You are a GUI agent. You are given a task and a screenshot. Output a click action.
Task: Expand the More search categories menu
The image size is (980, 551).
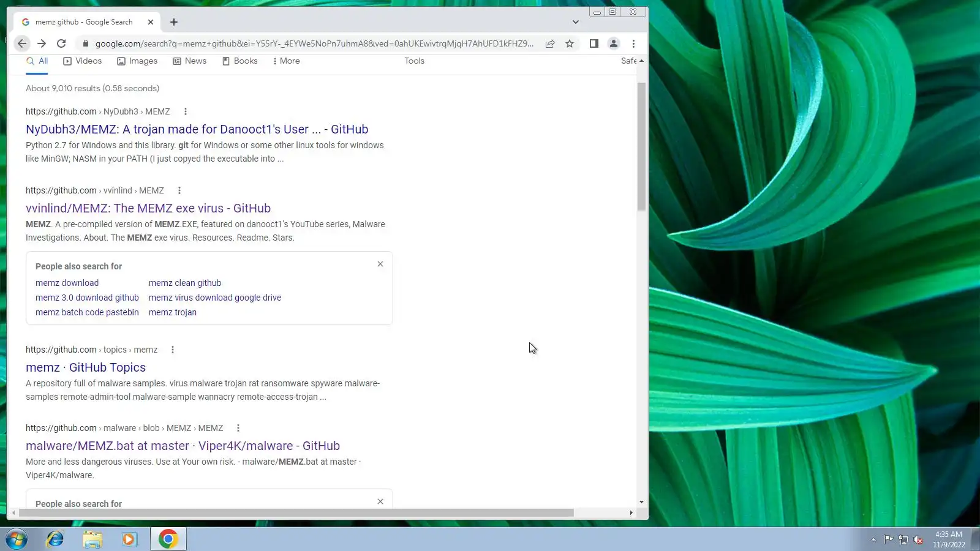(x=286, y=61)
